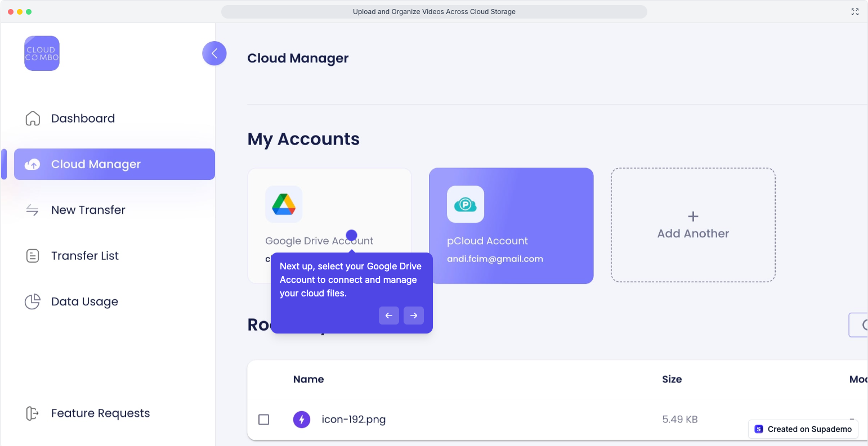Collapse the sidebar with the chevron button
The width and height of the screenshot is (868, 446).
214,53
